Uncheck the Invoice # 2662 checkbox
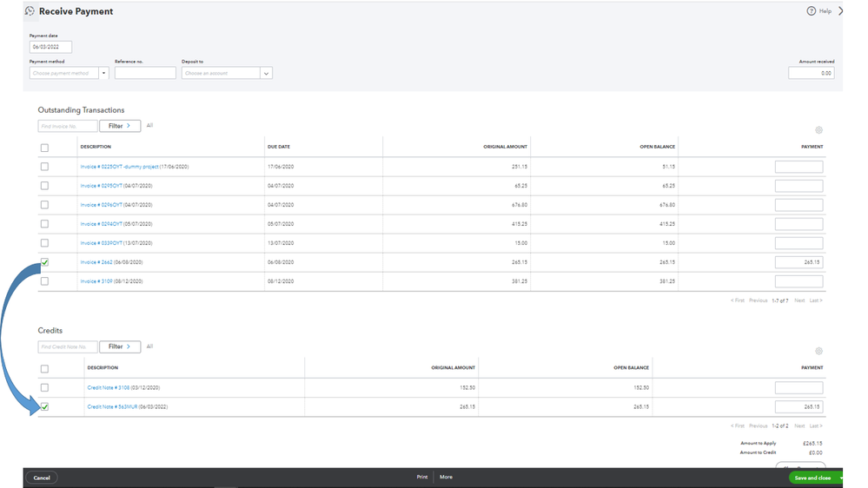Viewport: 868px width, 488px height. (x=44, y=262)
